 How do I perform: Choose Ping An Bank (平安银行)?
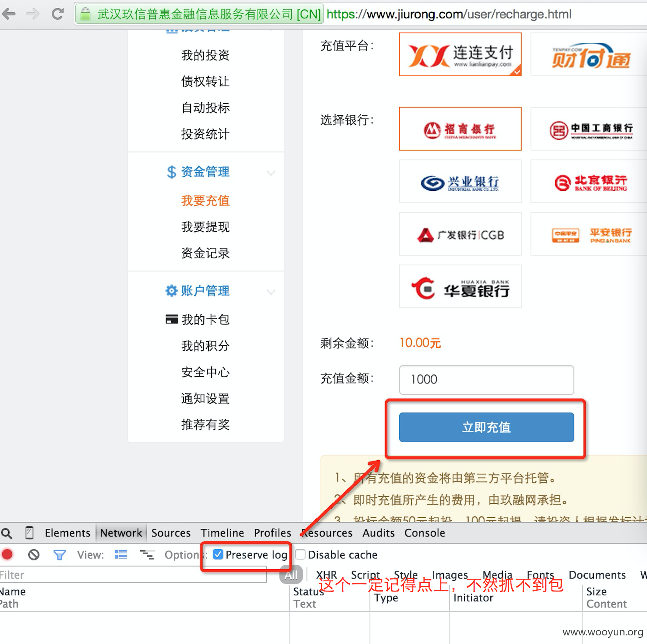[589, 234]
